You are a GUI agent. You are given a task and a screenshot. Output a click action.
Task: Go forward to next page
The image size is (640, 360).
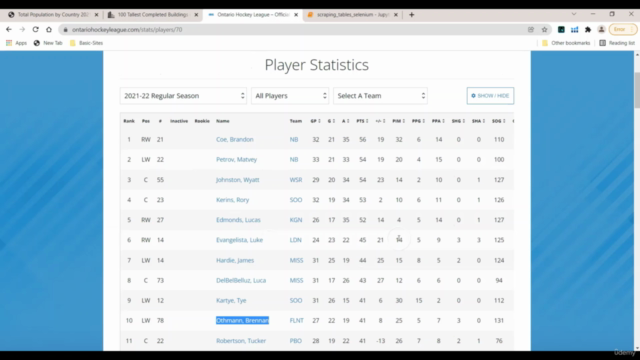[x=22, y=29]
